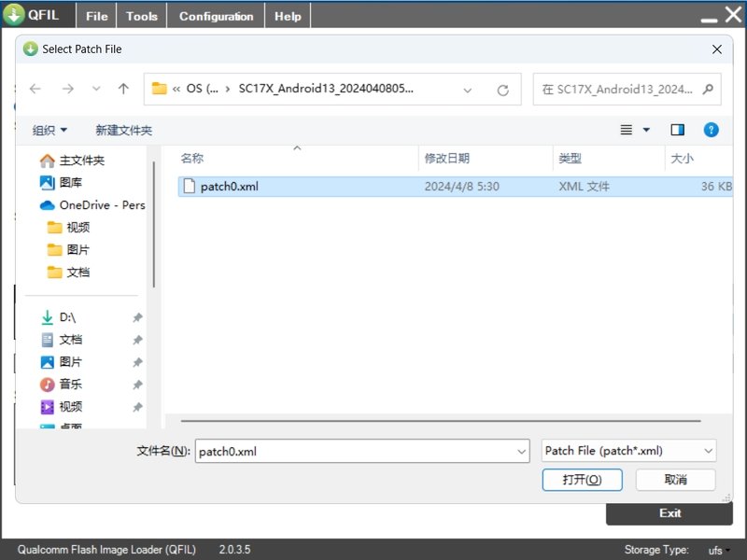Click the folder icon in address bar

[x=159, y=89]
